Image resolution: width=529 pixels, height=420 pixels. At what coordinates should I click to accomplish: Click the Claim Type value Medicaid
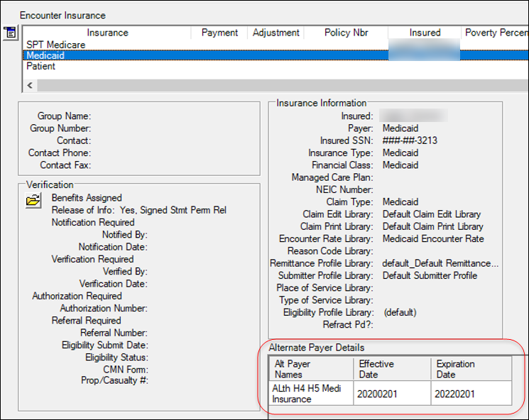(x=400, y=202)
